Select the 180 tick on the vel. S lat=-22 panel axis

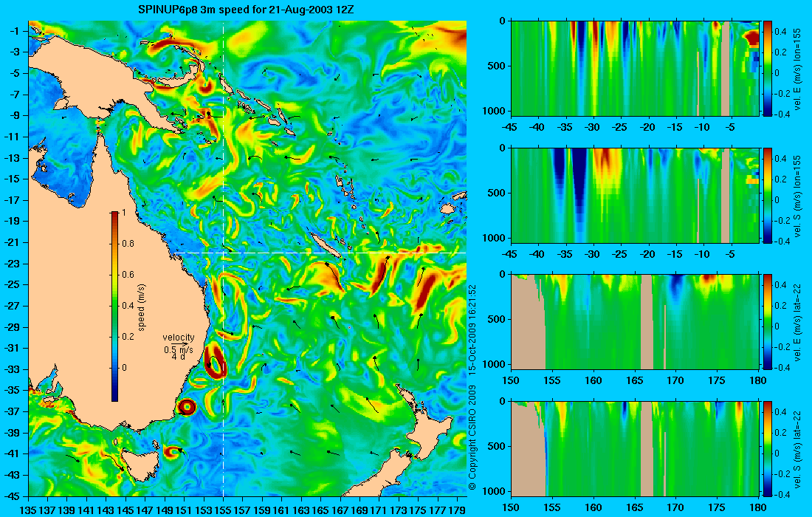pos(758,507)
